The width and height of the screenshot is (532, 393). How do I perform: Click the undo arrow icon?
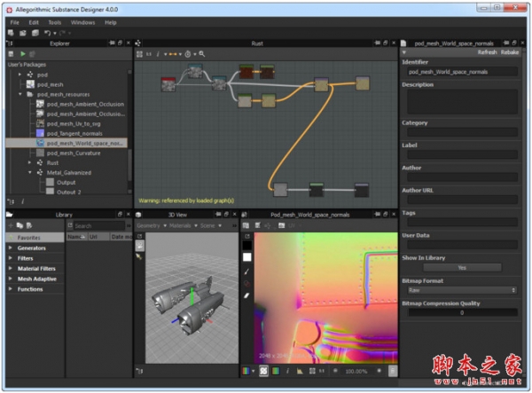coord(47,33)
